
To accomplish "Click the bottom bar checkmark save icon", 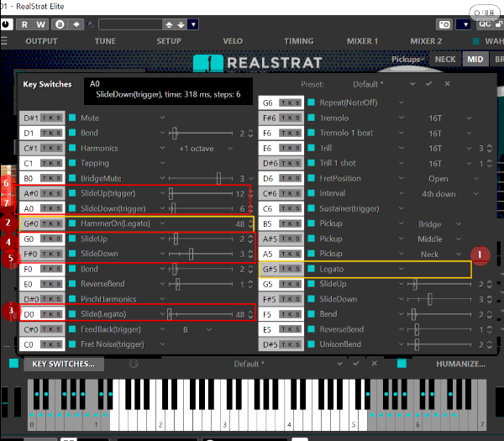I will (356, 363).
